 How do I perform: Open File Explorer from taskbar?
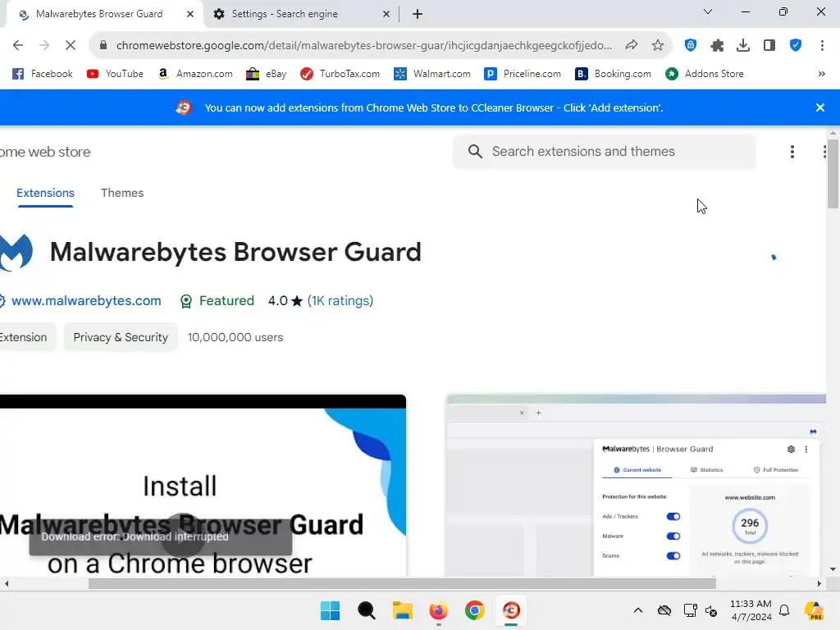coord(402,610)
